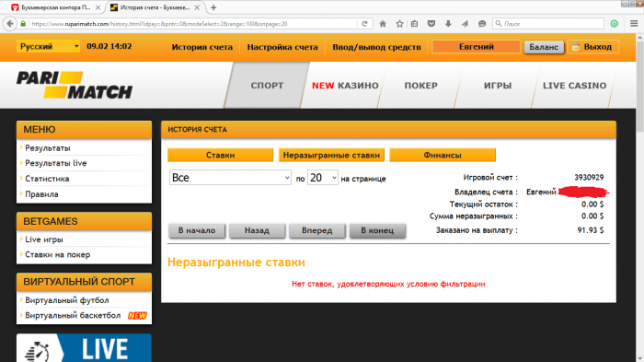Open Виртуальный баскетбол link
644x362 pixels.
pos(73,316)
